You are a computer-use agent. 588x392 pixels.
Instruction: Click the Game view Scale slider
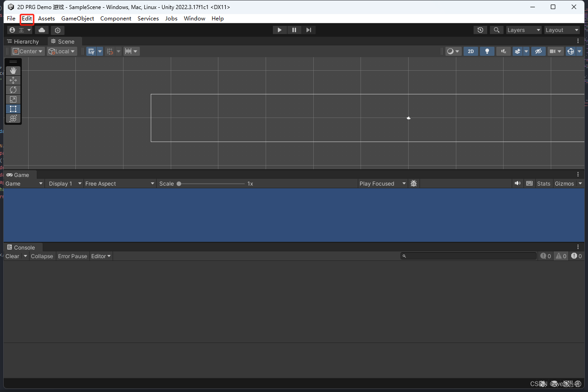pos(212,184)
